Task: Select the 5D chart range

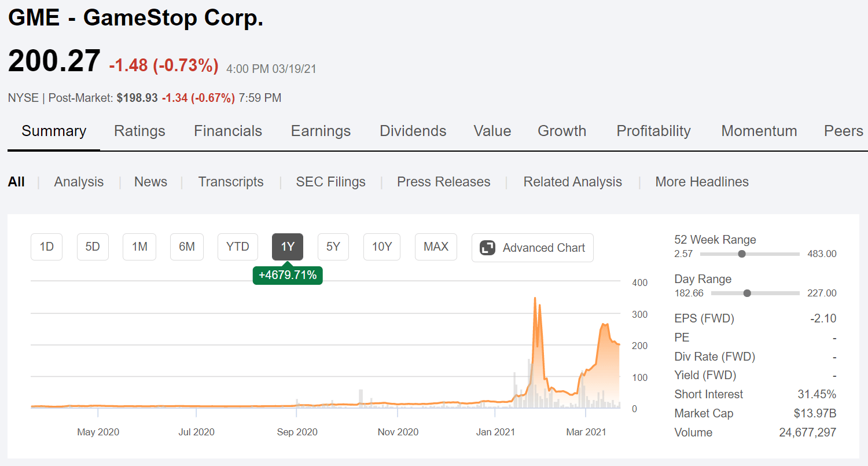Action: [x=93, y=247]
